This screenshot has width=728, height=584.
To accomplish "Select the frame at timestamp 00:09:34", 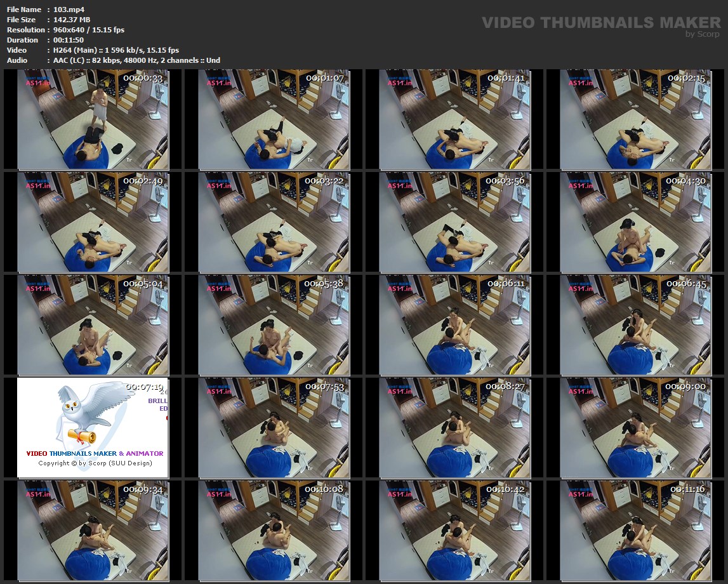I will click(93, 530).
